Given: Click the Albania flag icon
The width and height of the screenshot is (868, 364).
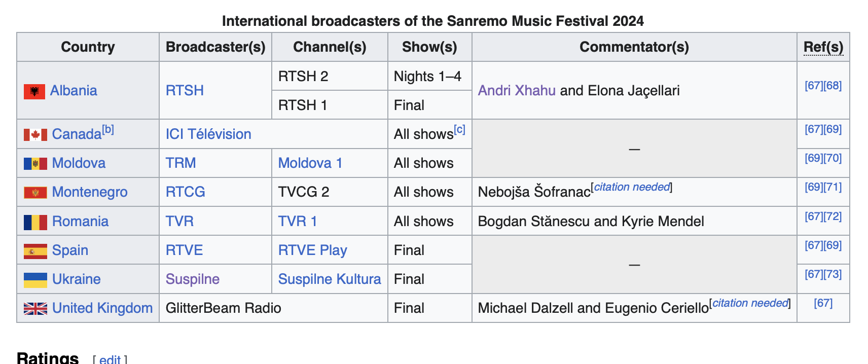Looking at the screenshot, I should pyautogui.click(x=34, y=91).
